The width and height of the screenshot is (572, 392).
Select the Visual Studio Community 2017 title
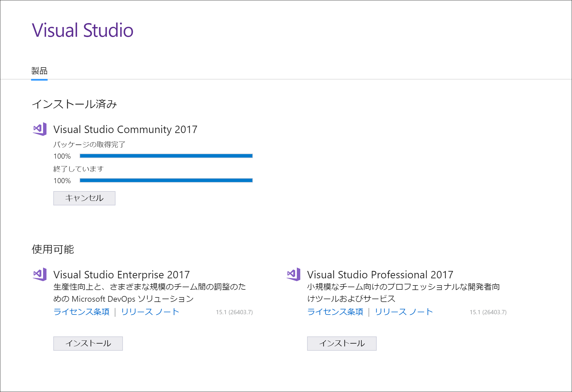pos(125,129)
